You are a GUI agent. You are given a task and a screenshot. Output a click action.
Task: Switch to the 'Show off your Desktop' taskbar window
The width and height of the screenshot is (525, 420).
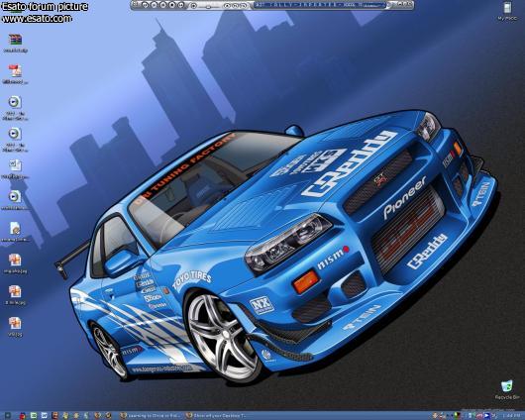pos(217,416)
